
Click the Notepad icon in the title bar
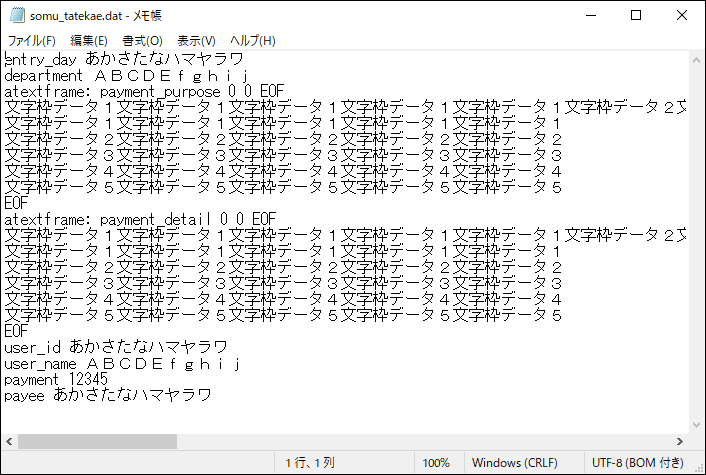[17, 15]
